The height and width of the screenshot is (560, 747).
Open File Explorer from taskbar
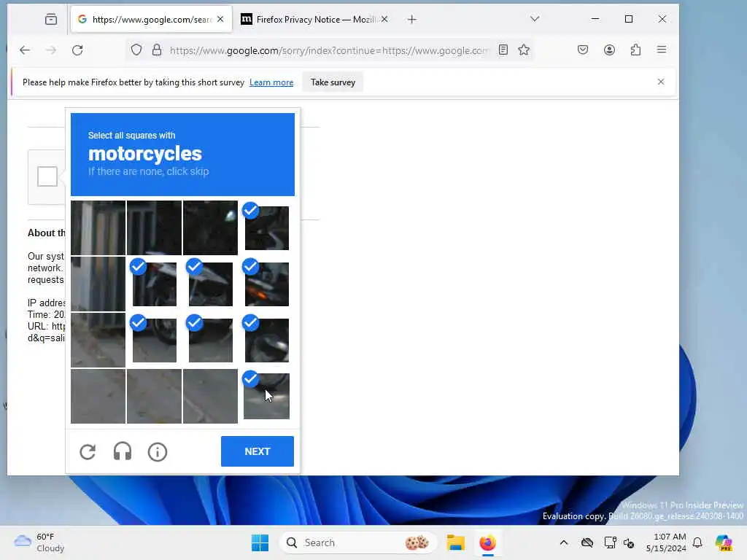pyautogui.click(x=455, y=542)
